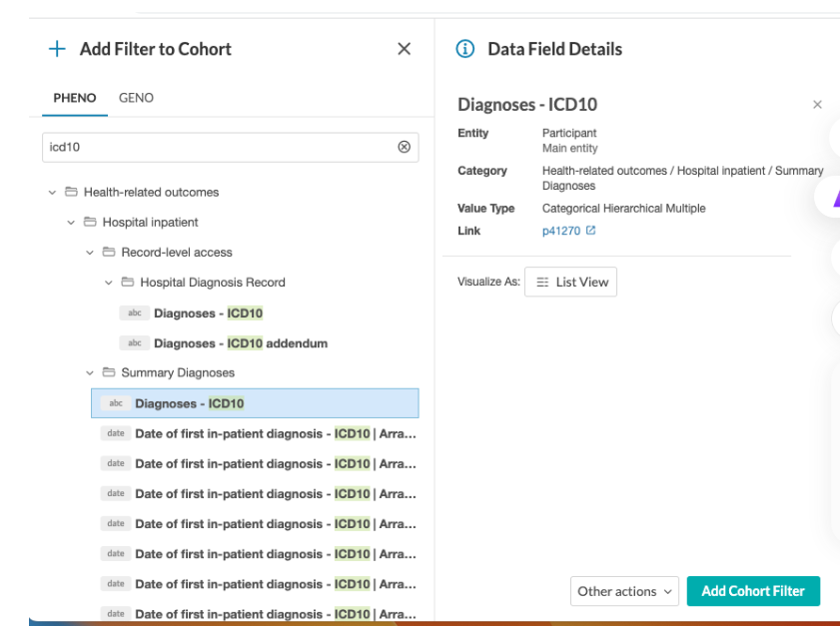Select the Diagnoses - ICD10 addendum field

click(240, 342)
